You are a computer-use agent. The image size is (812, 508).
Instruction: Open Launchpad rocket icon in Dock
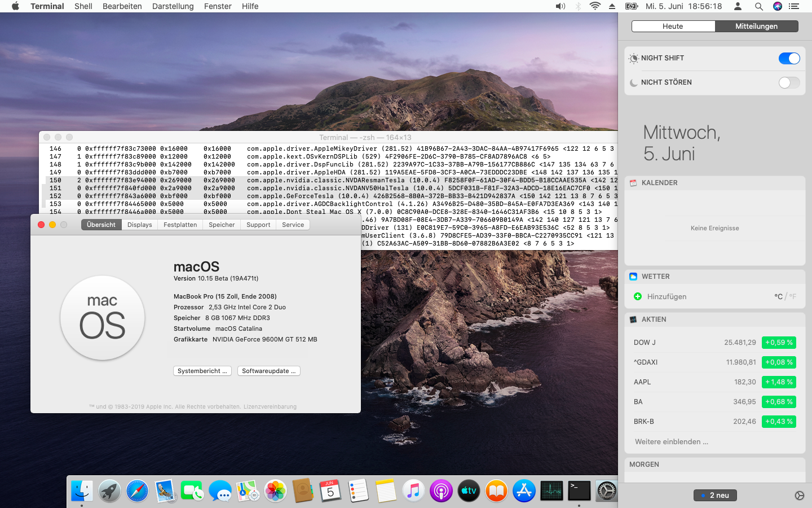click(x=109, y=491)
